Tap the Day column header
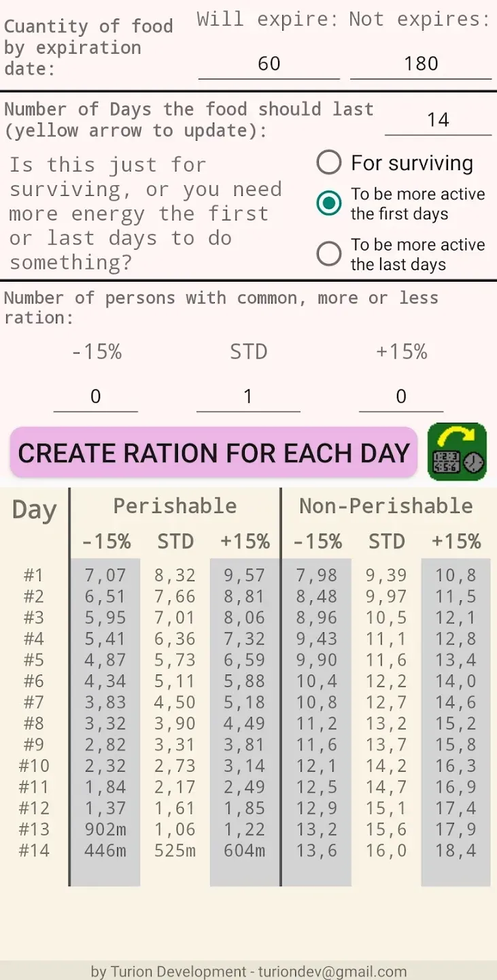The width and height of the screenshot is (497, 980). pyautogui.click(x=35, y=510)
